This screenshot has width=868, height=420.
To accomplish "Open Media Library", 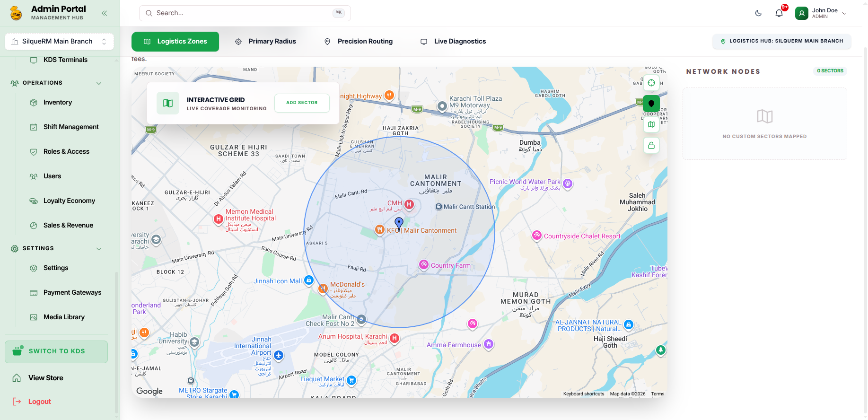I will (65, 317).
